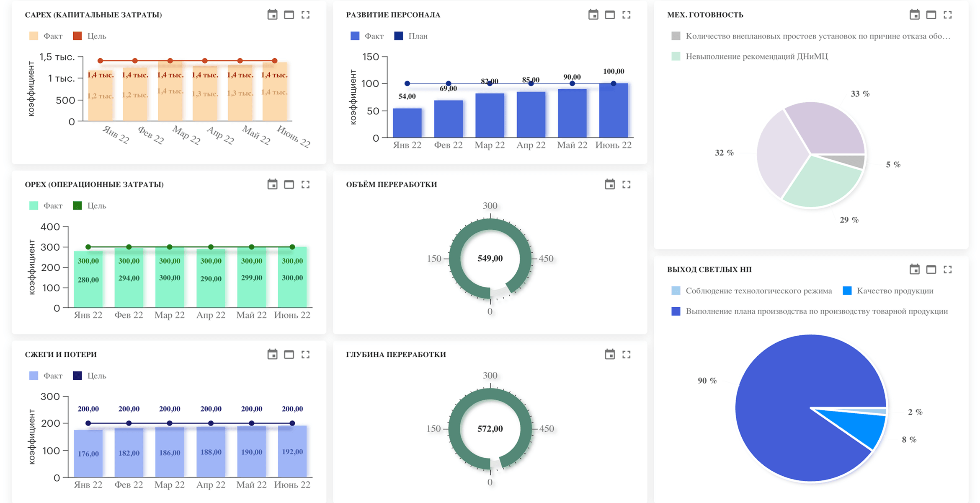Expand Сжеги и потери panel to fullscreen
This screenshot has width=980, height=503.
pyautogui.click(x=306, y=355)
